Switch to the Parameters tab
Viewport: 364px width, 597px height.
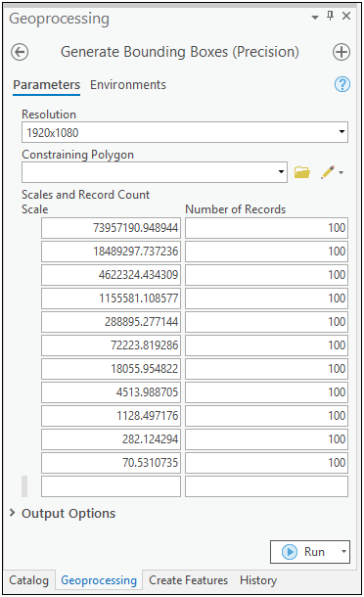click(x=46, y=85)
